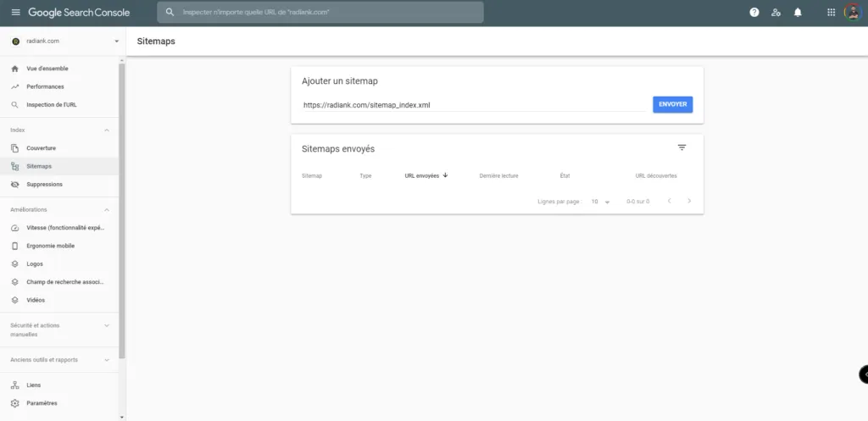Open the Liens report
Viewport: 868px width, 421px height.
pos(34,385)
